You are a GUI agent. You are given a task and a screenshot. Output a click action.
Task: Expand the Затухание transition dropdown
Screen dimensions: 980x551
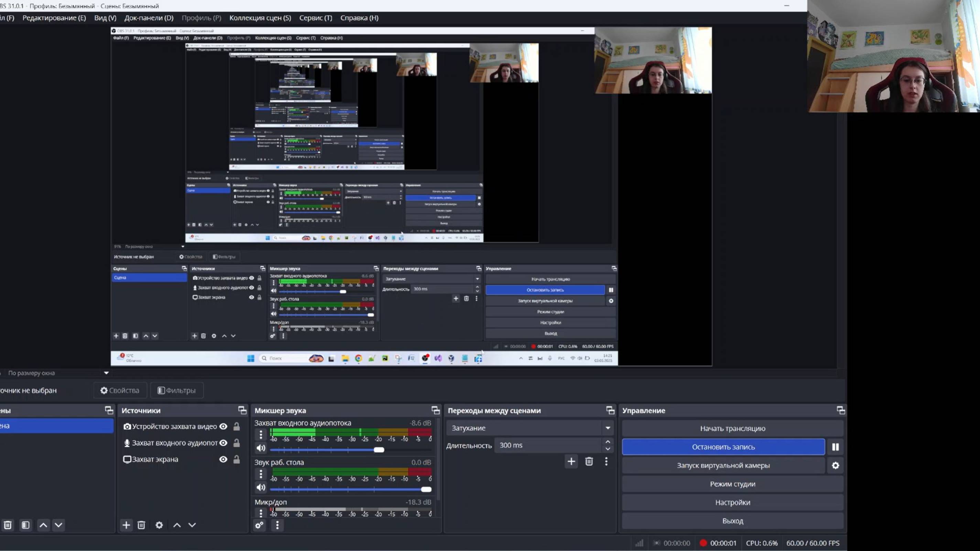pyautogui.click(x=608, y=428)
